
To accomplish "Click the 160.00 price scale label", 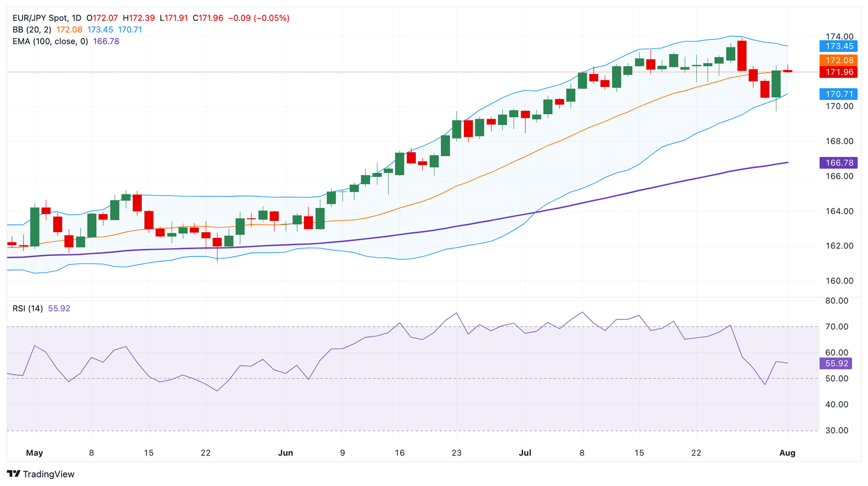I will pyautogui.click(x=839, y=281).
